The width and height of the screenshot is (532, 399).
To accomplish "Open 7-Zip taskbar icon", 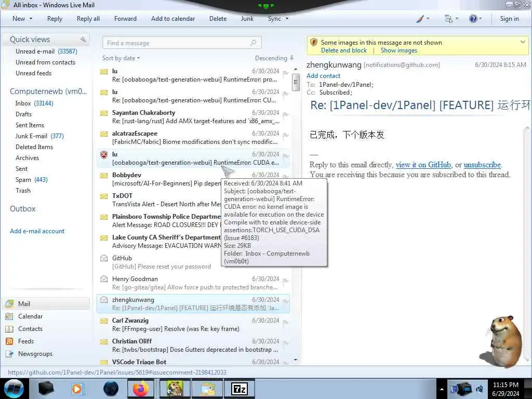I will tap(239, 389).
